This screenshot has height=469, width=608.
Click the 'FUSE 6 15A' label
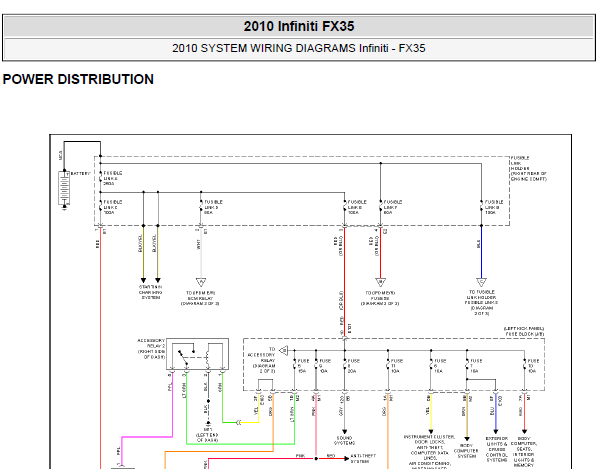pyautogui.click(x=440, y=366)
